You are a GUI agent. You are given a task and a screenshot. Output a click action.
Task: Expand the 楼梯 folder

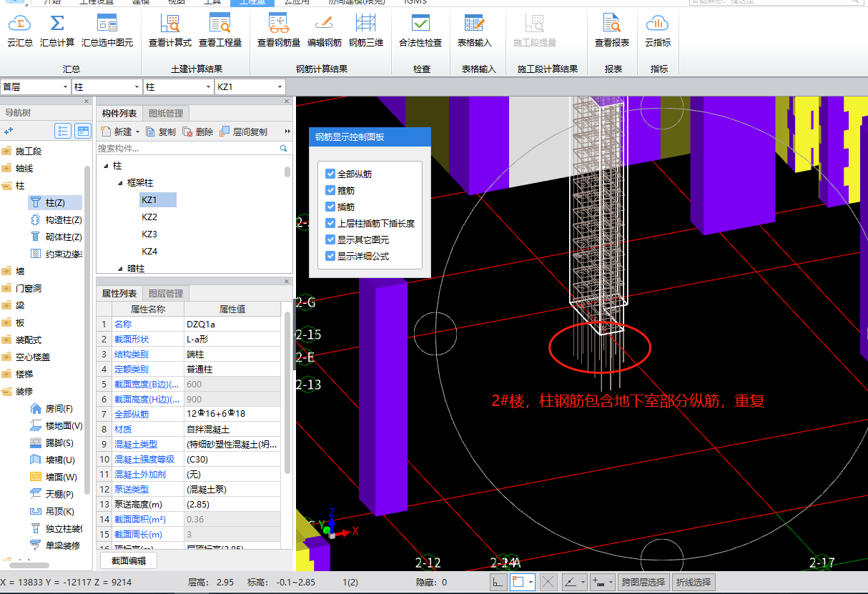pos(7,375)
